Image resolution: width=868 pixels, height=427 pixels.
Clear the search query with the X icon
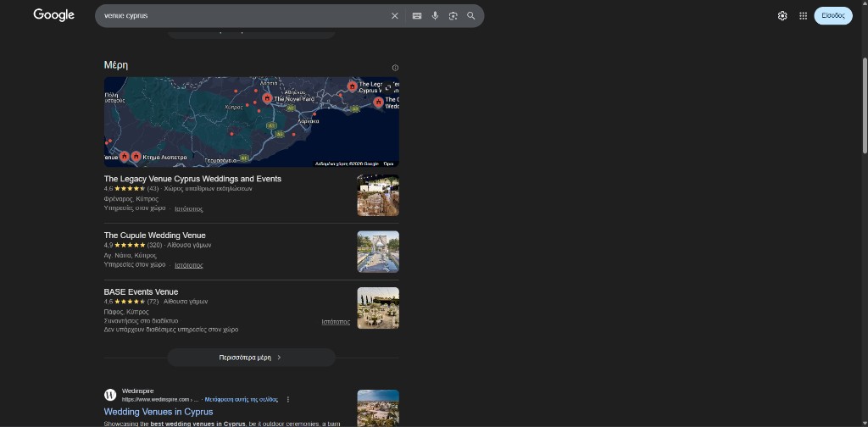395,16
